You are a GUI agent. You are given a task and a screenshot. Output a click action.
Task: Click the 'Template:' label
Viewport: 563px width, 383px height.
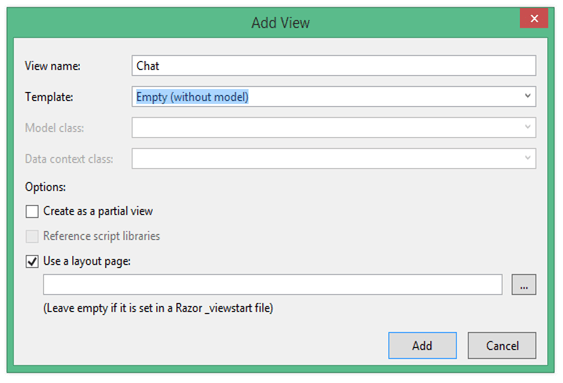(49, 97)
